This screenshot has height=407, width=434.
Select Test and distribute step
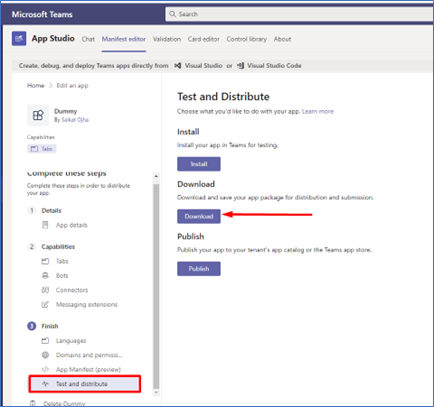pyautogui.click(x=85, y=384)
